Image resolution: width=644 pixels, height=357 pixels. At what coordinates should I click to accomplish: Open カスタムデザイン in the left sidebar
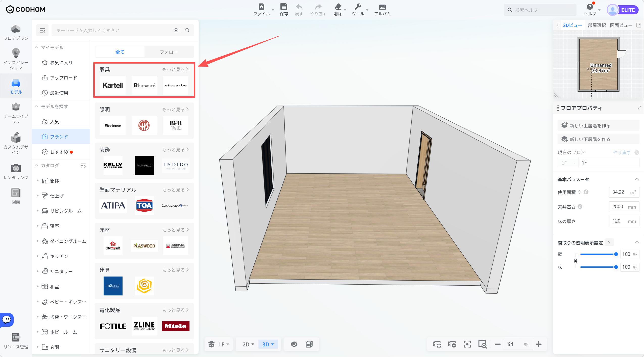(x=16, y=143)
